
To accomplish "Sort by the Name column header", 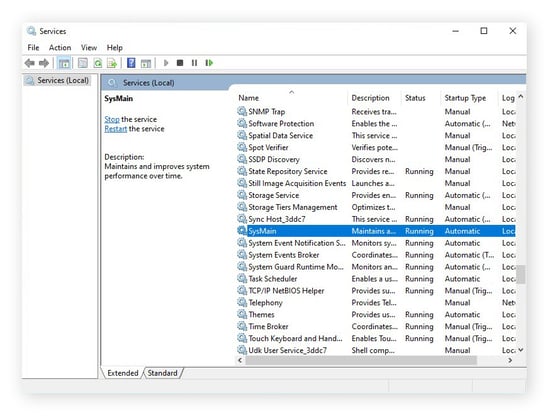I will click(292, 98).
